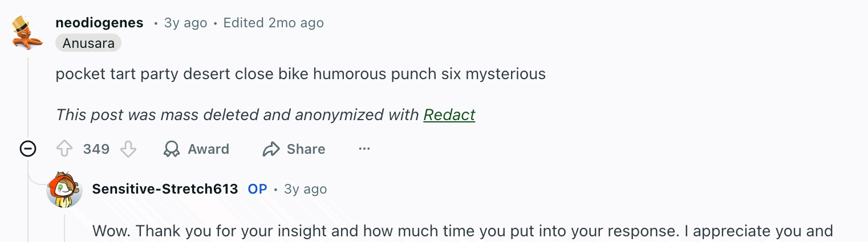Image resolution: width=868 pixels, height=242 pixels.
Task: Click the Award ribbon icon
Action: (172, 149)
